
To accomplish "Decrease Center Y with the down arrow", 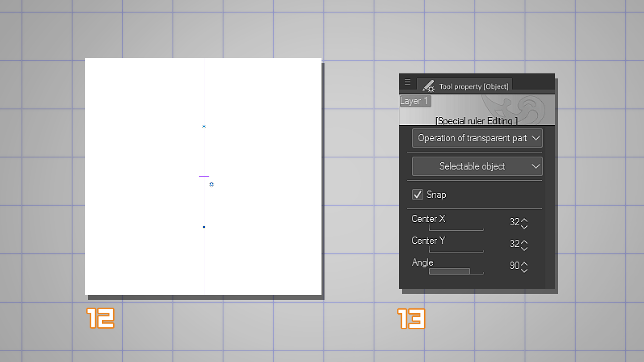I will pos(524,248).
